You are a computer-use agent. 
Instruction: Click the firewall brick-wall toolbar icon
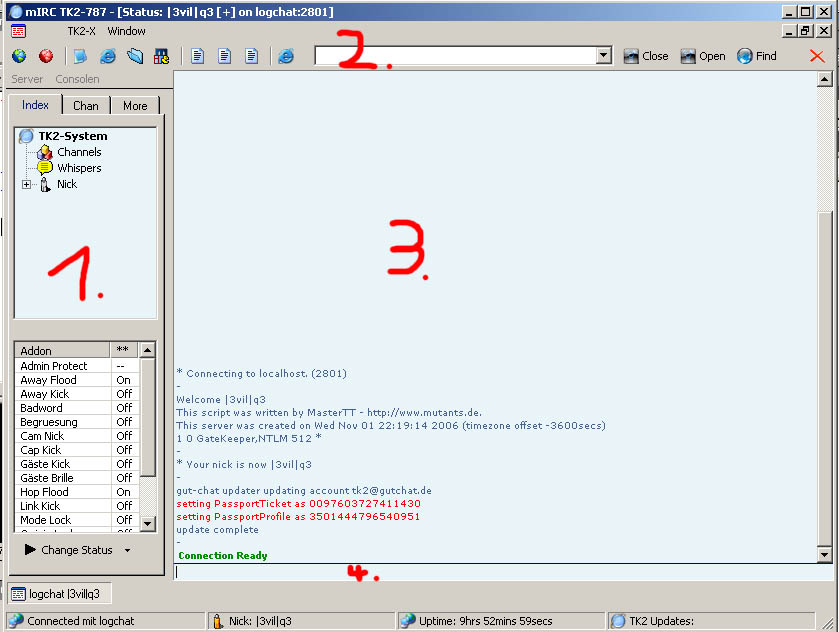161,56
